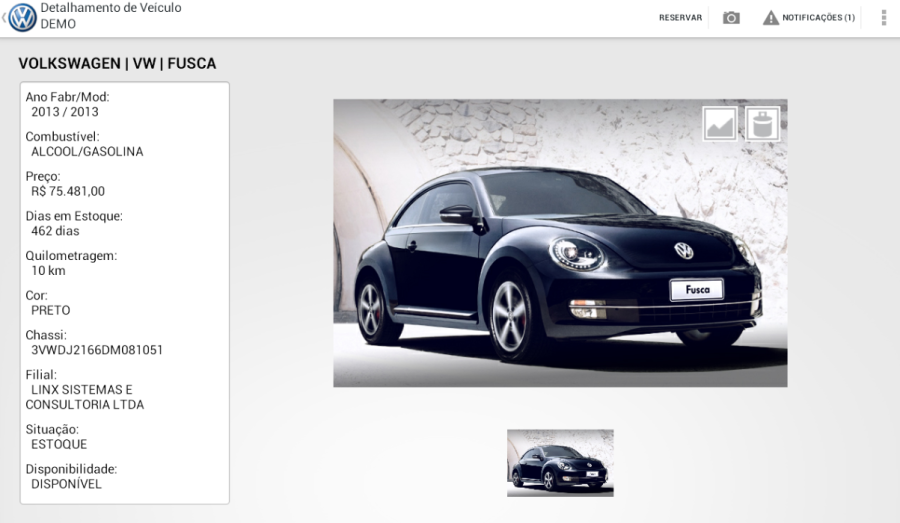
Task: Click the DEMO subtitle text
Action: tap(58, 24)
